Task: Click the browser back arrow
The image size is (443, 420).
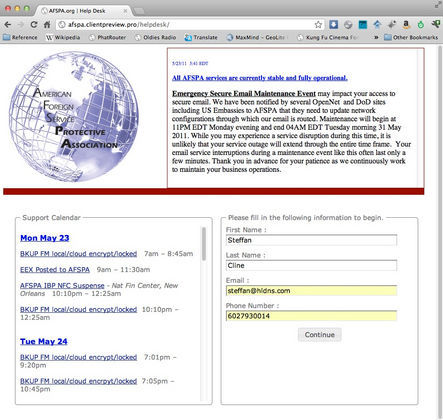Action: pyautogui.click(x=8, y=25)
